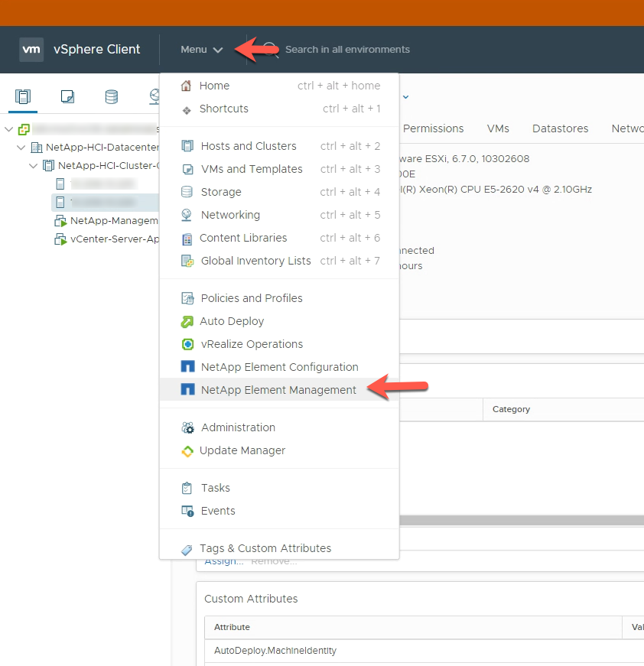Select the NetApp-HCI-Cluster tree item
The width and height of the screenshot is (644, 666).
(109, 166)
